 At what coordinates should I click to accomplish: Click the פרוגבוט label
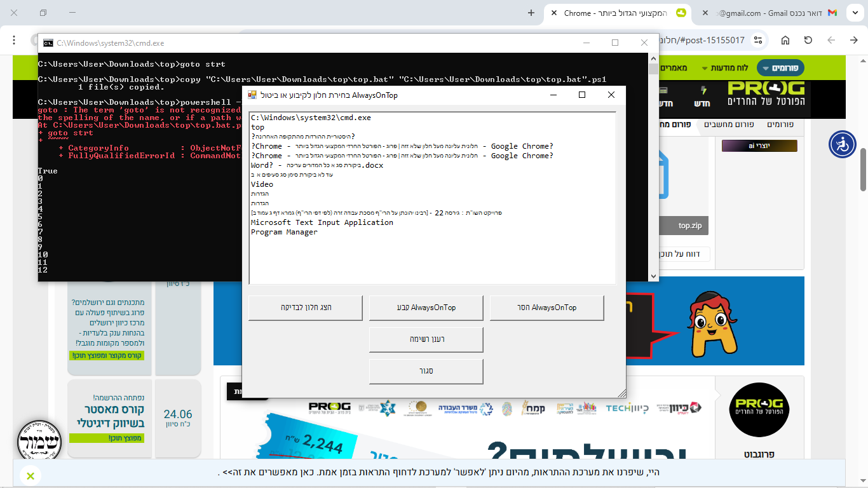coord(758,455)
